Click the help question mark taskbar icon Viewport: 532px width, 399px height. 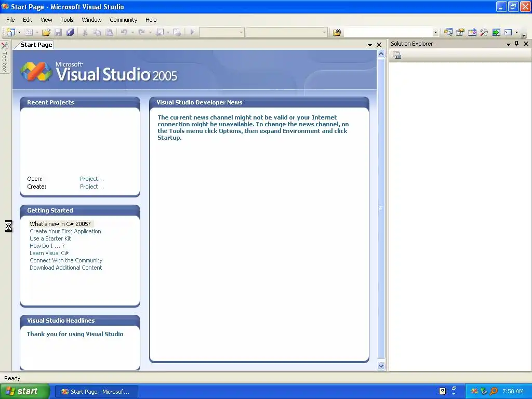point(442,392)
